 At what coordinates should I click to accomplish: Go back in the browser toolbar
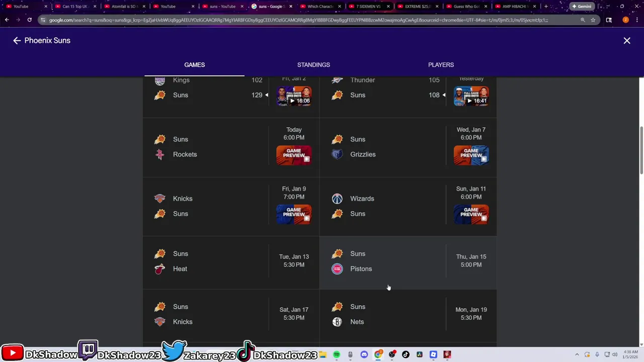pyautogui.click(x=7, y=20)
